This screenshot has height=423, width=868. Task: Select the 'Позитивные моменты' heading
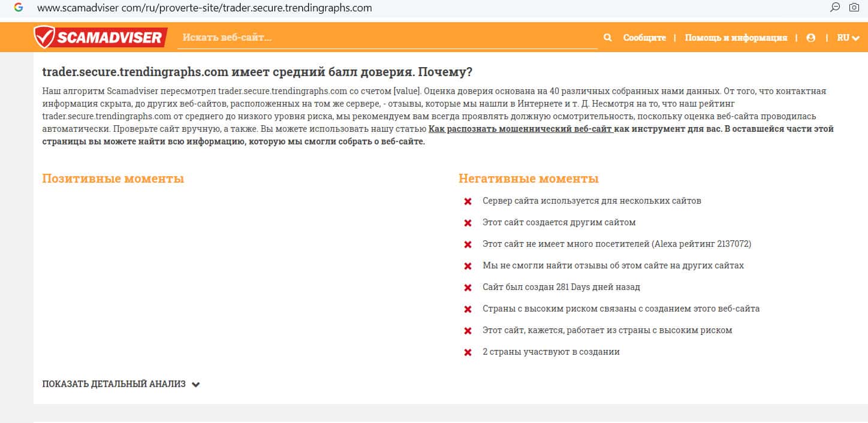pyautogui.click(x=113, y=179)
